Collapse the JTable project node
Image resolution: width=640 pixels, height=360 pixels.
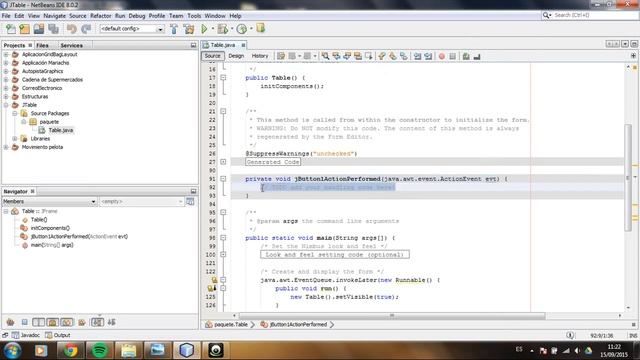(6, 105)
